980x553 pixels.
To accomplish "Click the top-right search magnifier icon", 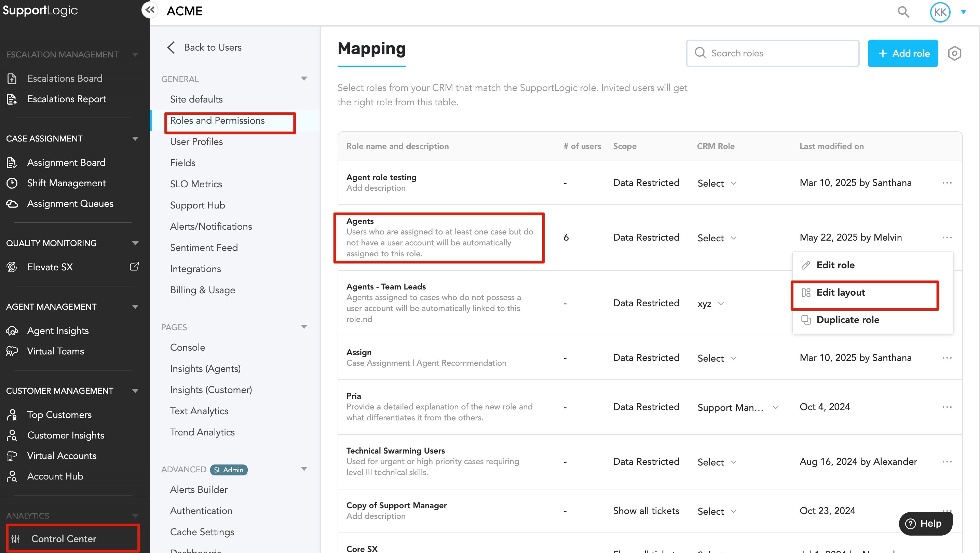I will point(903,12).
